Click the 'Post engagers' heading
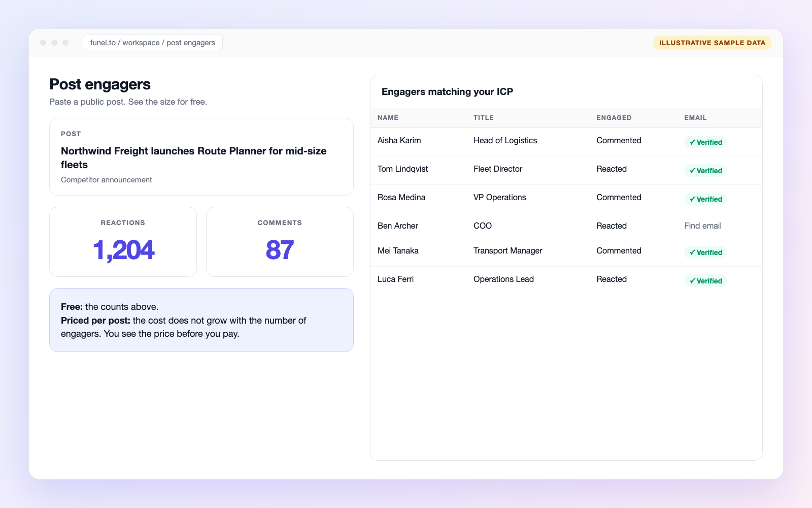 pos(100,84)
